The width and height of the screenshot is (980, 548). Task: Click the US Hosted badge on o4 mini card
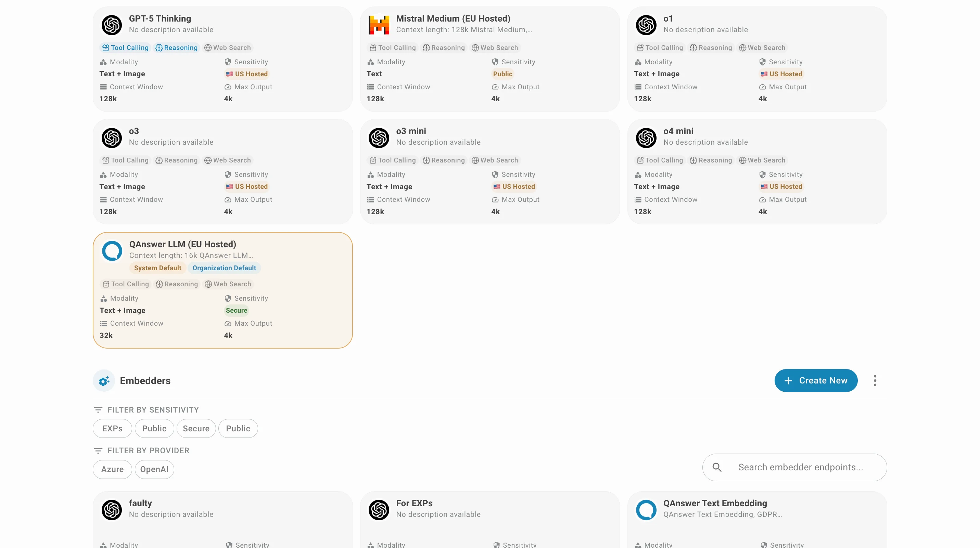pyautogui.click(x=781, y=187)
